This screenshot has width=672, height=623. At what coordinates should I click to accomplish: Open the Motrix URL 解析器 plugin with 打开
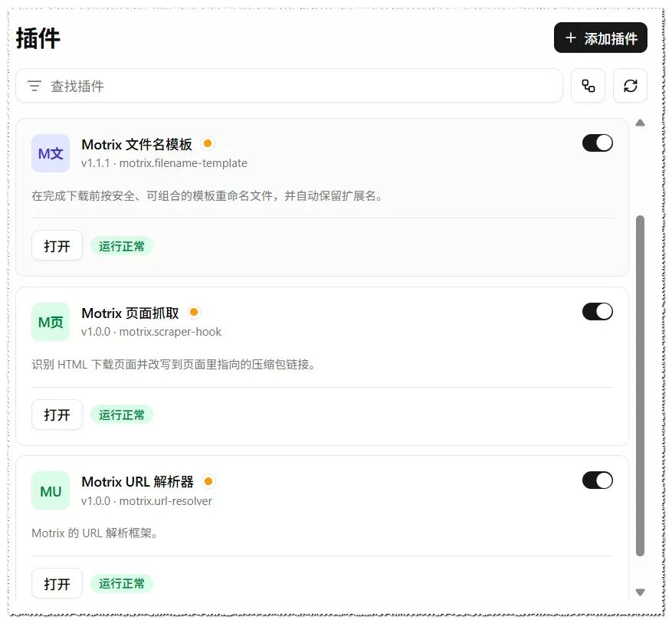coord(57,583)
